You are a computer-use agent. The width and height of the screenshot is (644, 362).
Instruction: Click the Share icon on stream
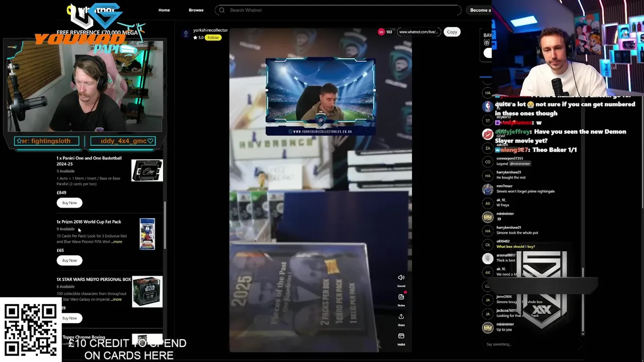click(x=401, y=316)
